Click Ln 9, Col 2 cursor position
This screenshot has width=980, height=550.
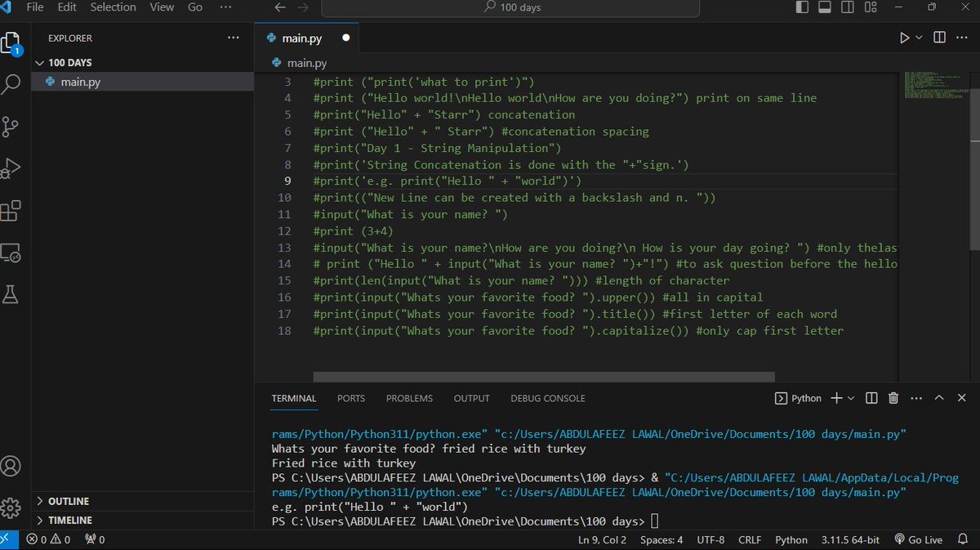point(603,539)
